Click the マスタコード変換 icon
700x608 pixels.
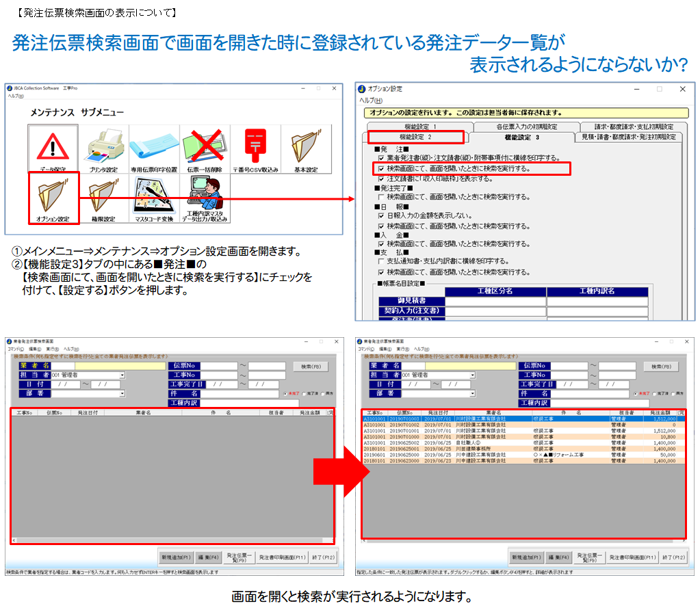pyautogui.click(x=154, y=199)
